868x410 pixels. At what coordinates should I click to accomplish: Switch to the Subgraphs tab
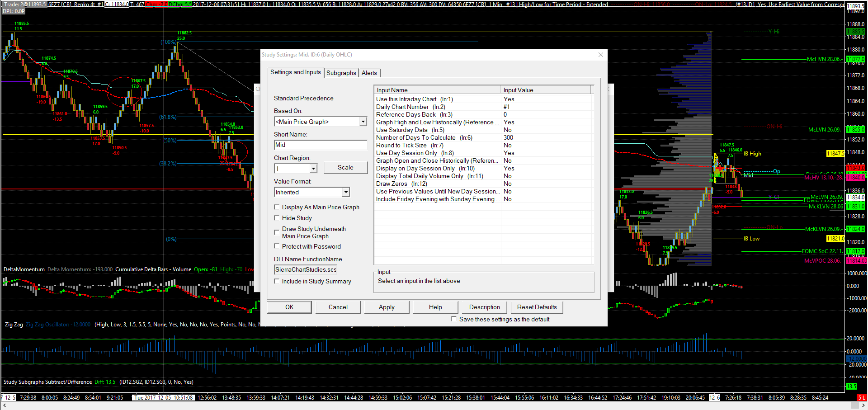pos(341,73)
